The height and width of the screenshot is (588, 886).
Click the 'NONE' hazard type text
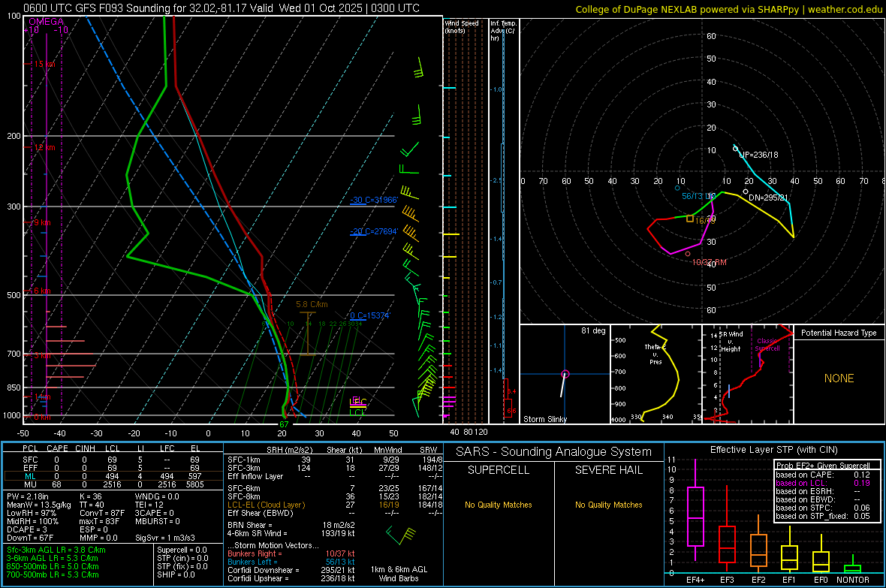tap(839, 378)
